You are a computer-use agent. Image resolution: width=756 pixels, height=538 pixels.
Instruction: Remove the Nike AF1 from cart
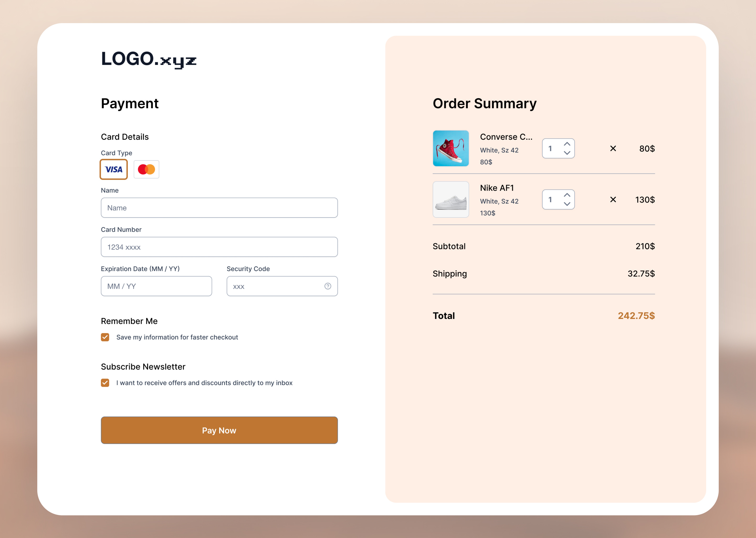click(x=613, y=199)
